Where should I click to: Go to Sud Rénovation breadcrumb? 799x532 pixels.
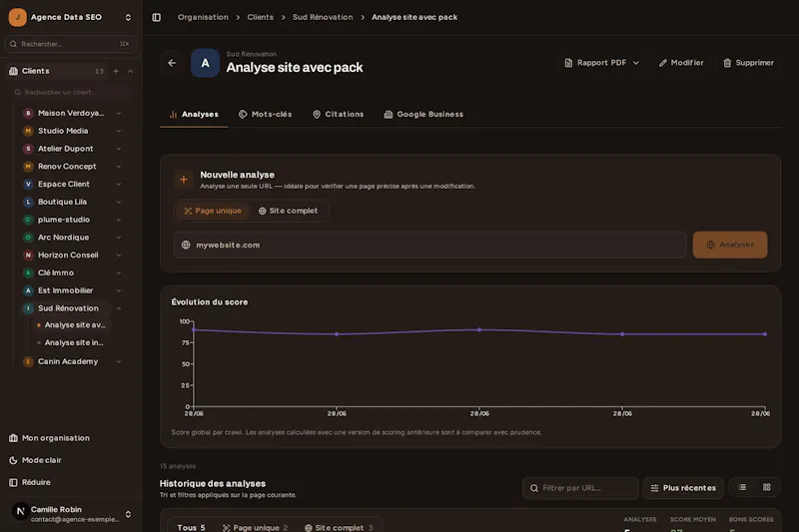323,17
